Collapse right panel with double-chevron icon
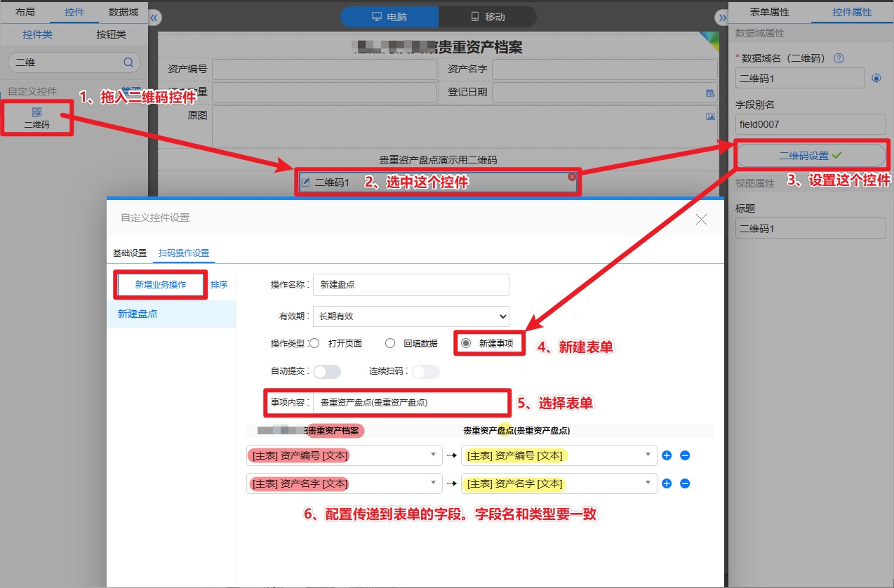 point(721,17)
